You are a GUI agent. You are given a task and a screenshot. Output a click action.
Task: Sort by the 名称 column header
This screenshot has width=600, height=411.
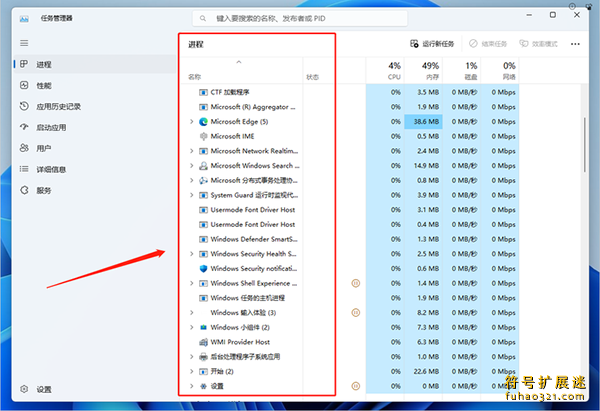pyautogui.click(x=241, y=71)
